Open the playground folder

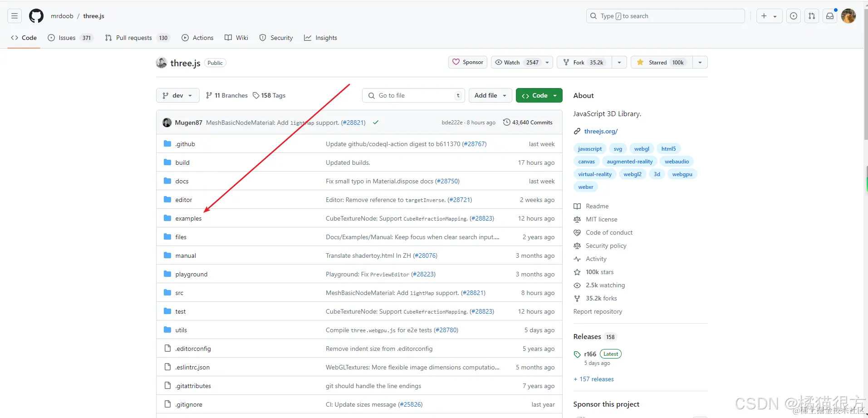click(x=191, y=274)
